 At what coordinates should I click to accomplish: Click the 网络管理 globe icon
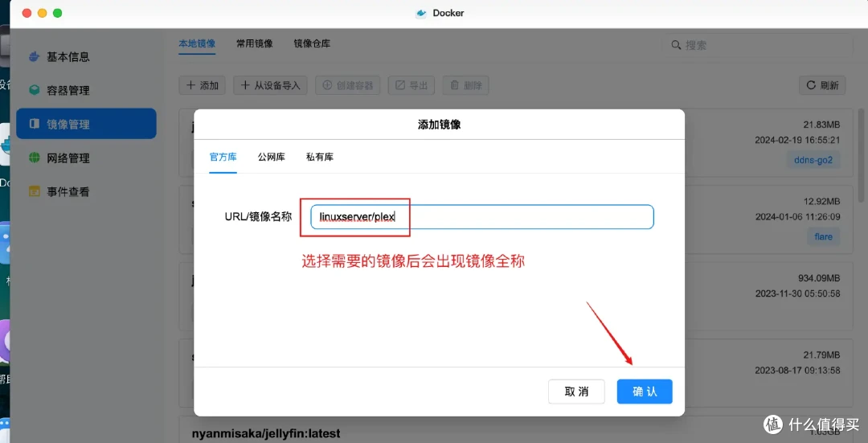pos(35,158)
